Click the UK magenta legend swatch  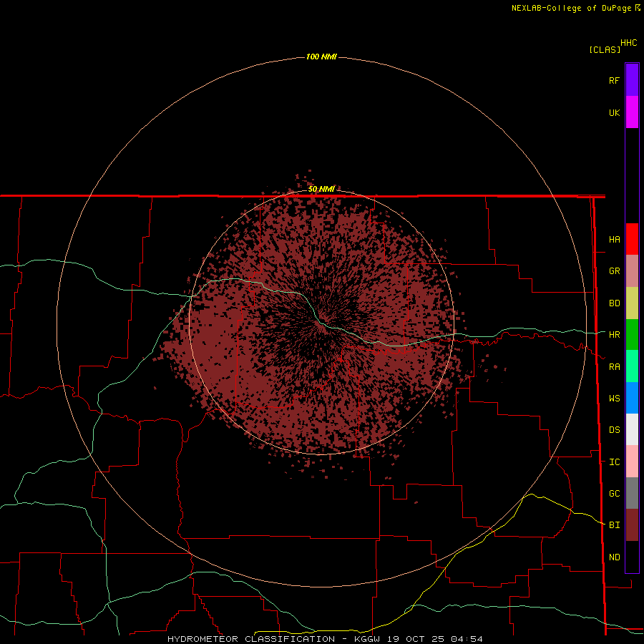click(632, 112)
